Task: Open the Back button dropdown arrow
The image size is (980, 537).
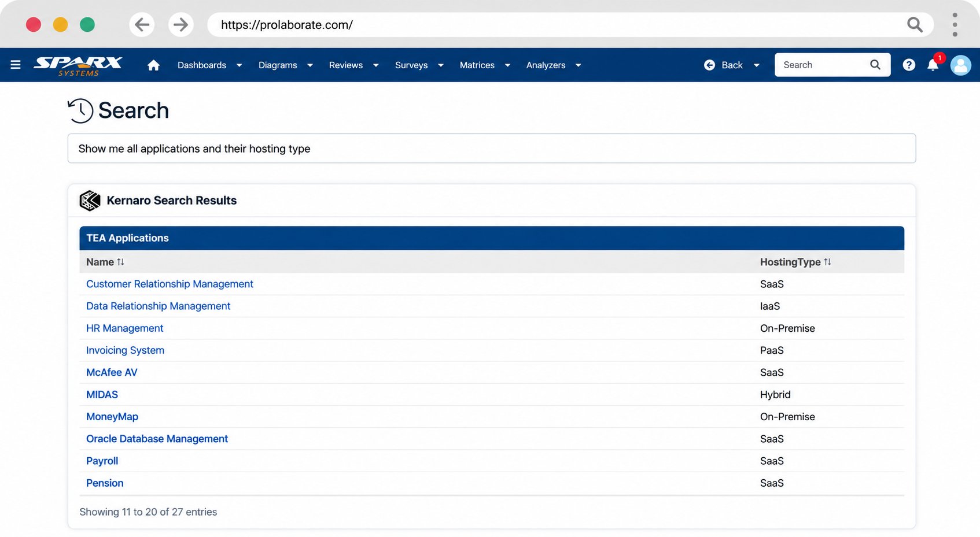Action: (756, 65)
